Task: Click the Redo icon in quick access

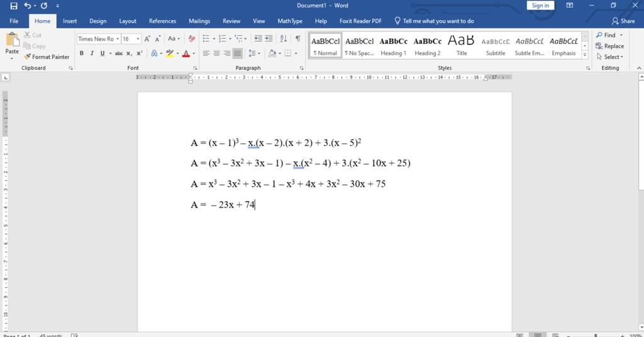Action: pos(44,6)
